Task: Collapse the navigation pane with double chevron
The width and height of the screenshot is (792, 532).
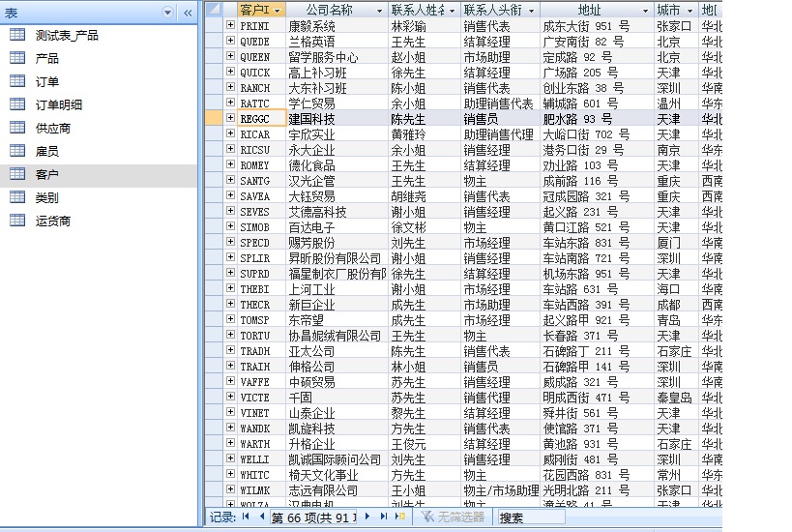Action: tap(188, 13)
